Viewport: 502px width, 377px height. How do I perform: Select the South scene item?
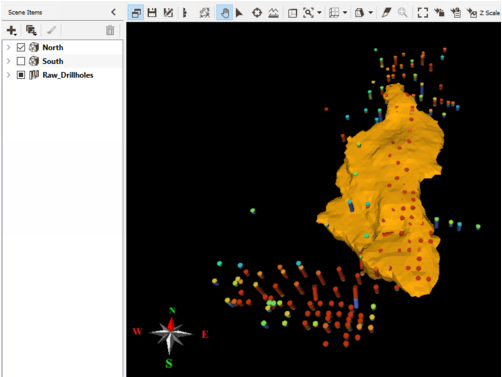(53, 61)
